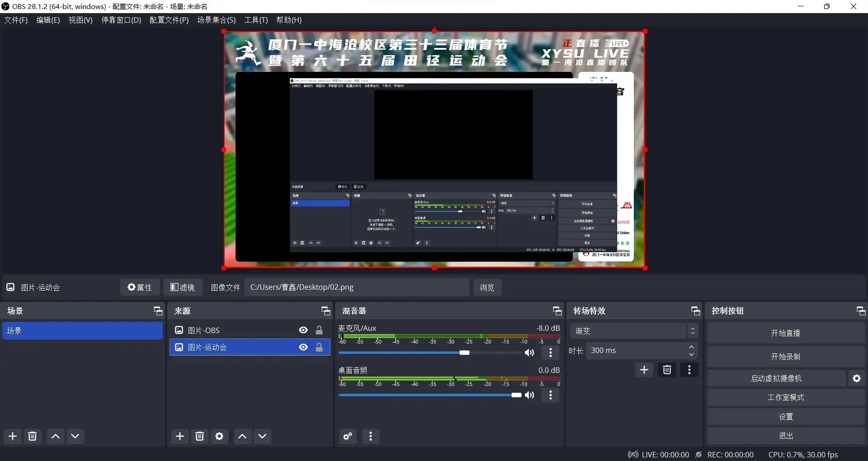Image resolution: width=868 pixels, height=461 pixels.
Task: Open transition properties three-dot menu
Action: (689, 370)
